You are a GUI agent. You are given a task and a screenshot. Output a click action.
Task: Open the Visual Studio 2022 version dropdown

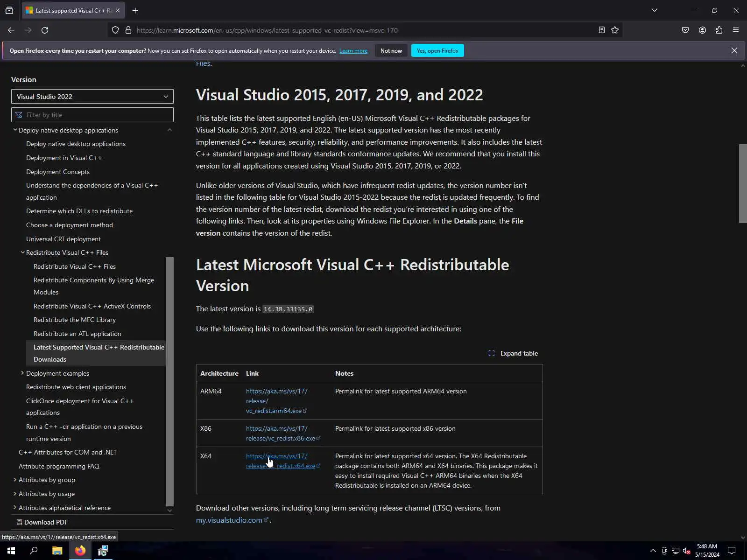[92, 97]
